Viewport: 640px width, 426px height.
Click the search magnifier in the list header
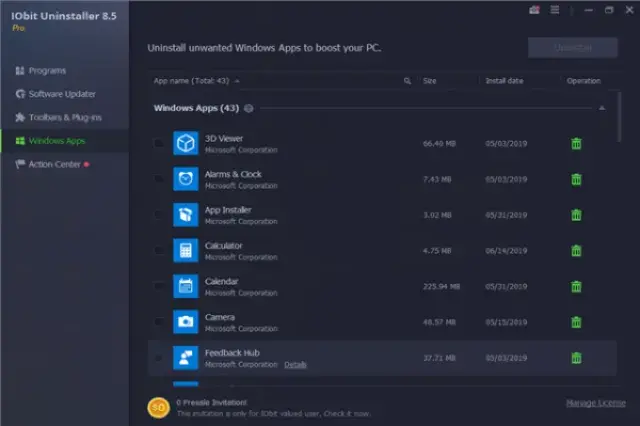407,81
